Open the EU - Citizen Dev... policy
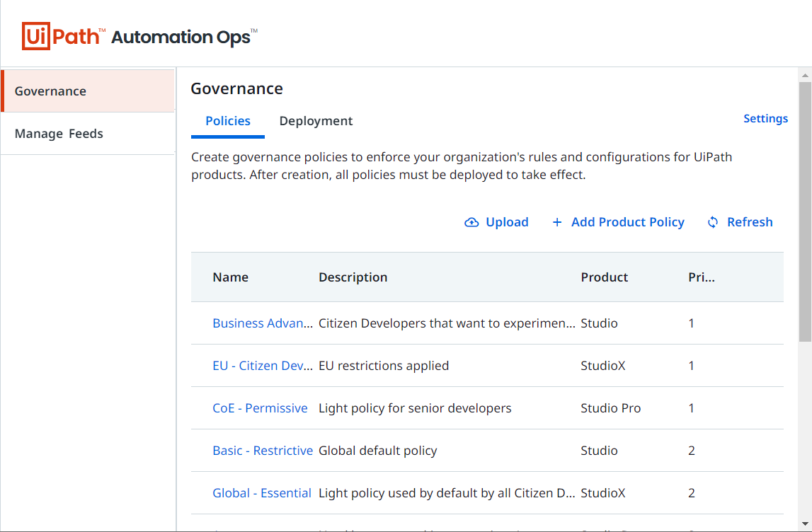Image resolution: width=812 pixels, height=532 pixels. point(263,365)
